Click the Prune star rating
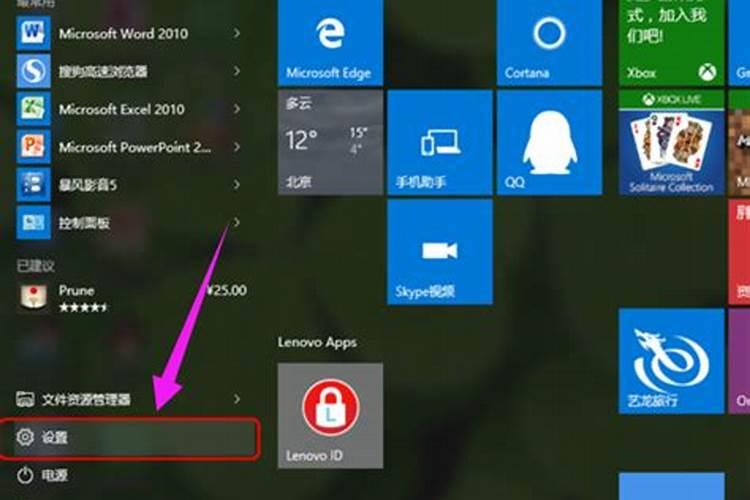750x500 pixels. tap(83, 307)
